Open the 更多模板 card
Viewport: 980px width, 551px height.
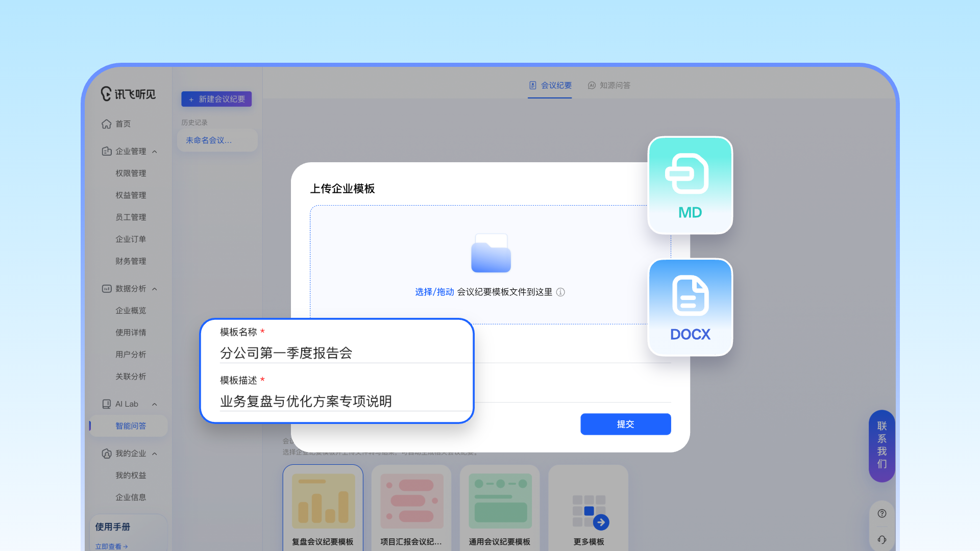point(589,508)
